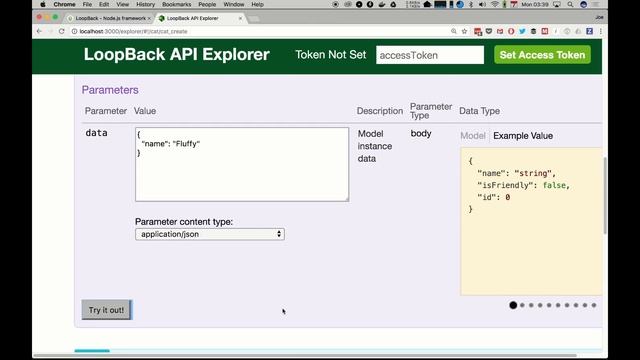This screenshot has height=360, width=640.
Task: Bookmark this page with the star
Action: point(464,31)
